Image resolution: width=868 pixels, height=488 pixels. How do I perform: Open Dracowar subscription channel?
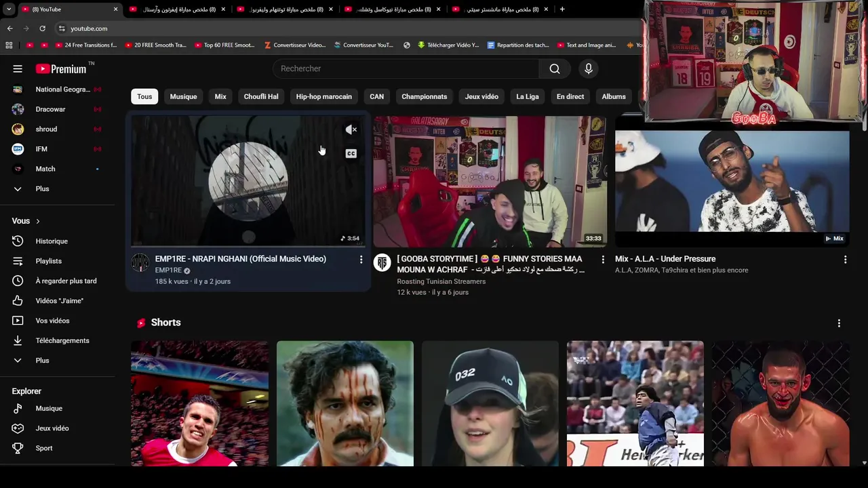[x=57, y=109]
